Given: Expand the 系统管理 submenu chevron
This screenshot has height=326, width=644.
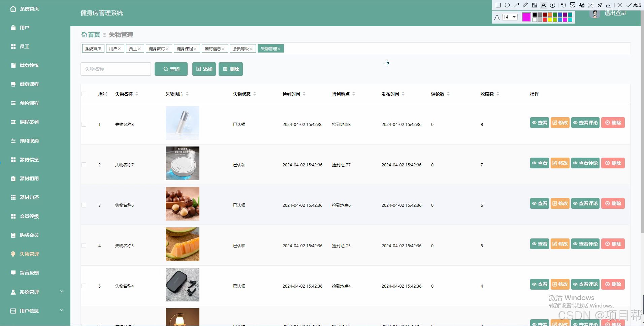Looking at the screenshot, I should point(62,291).
